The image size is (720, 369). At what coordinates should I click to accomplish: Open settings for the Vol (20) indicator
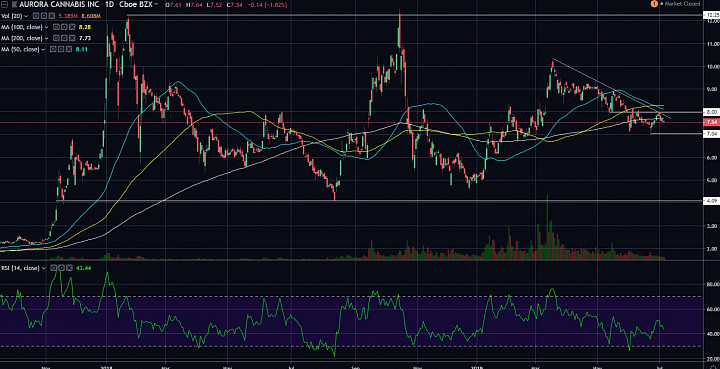point(44,16)
